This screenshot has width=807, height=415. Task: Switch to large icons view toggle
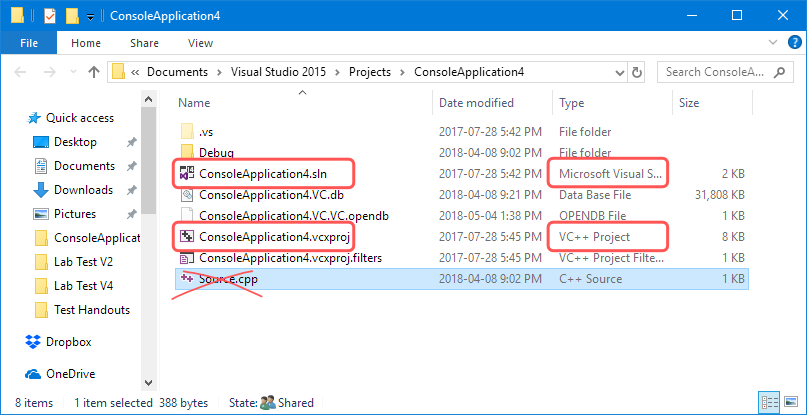click(x=791, y=402)
